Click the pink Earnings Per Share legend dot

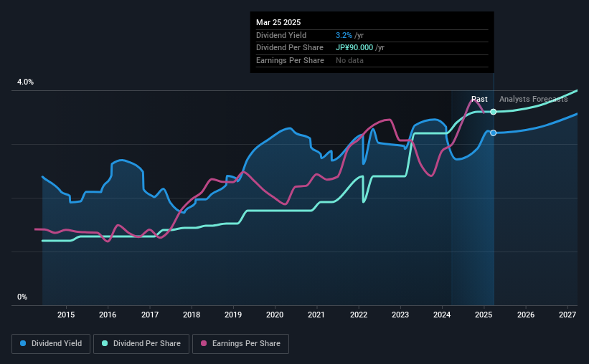click(x=204, y=343)
